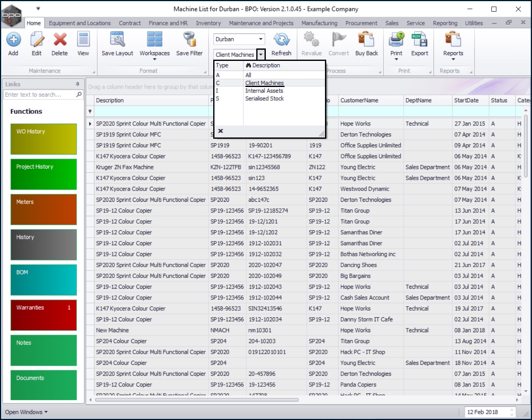Refresh the machine list
Image resolution: width=532 pixels, height=420 pixels.
tap(282, 40)
